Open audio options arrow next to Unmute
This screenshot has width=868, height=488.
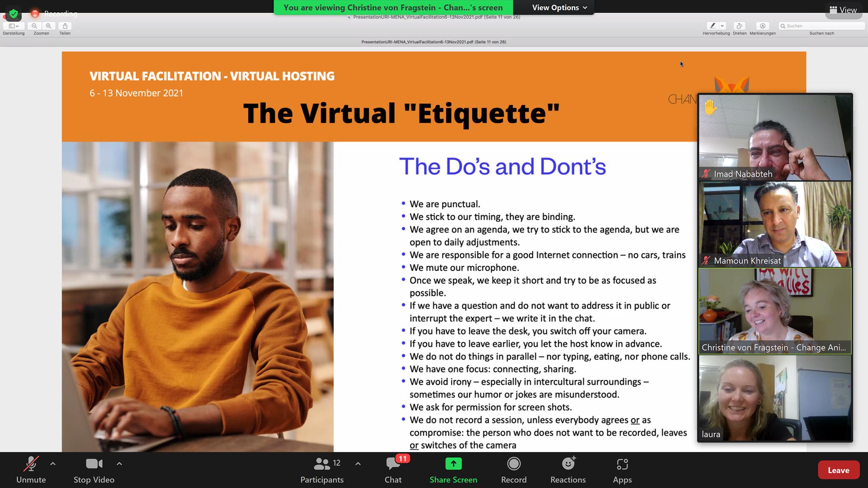[53, 464]
